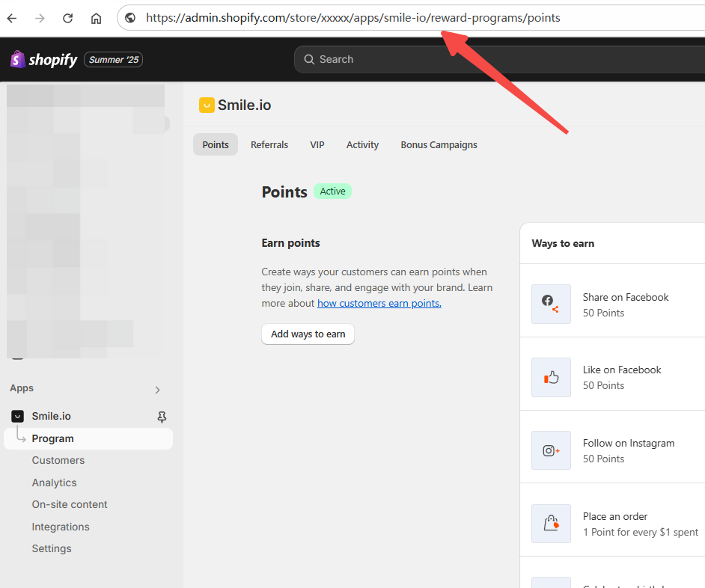Open the browser home icon

pos(97,18)
